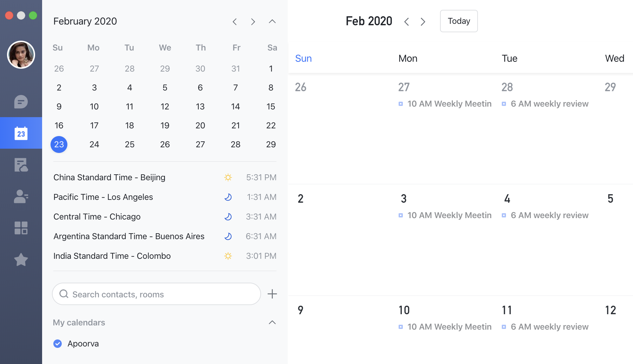633x364 pixels.
Task: Click the moon icon for Buenos Aires
Action: point(228,236)
